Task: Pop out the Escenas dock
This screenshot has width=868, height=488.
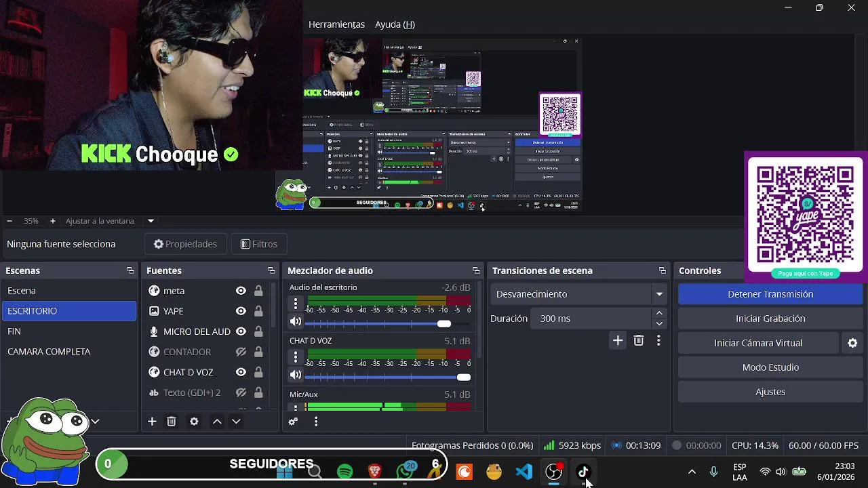Action: coord(130,270)
